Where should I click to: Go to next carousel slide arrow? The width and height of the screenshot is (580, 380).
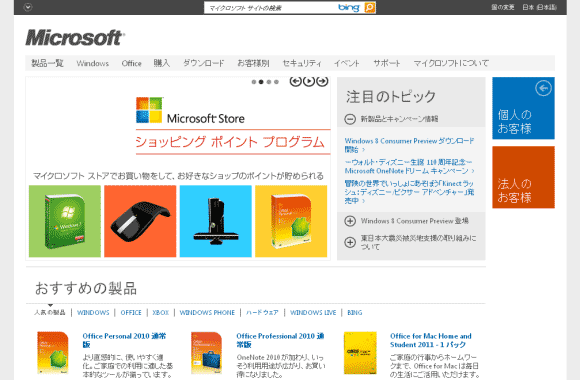click(x=322, y=81)
